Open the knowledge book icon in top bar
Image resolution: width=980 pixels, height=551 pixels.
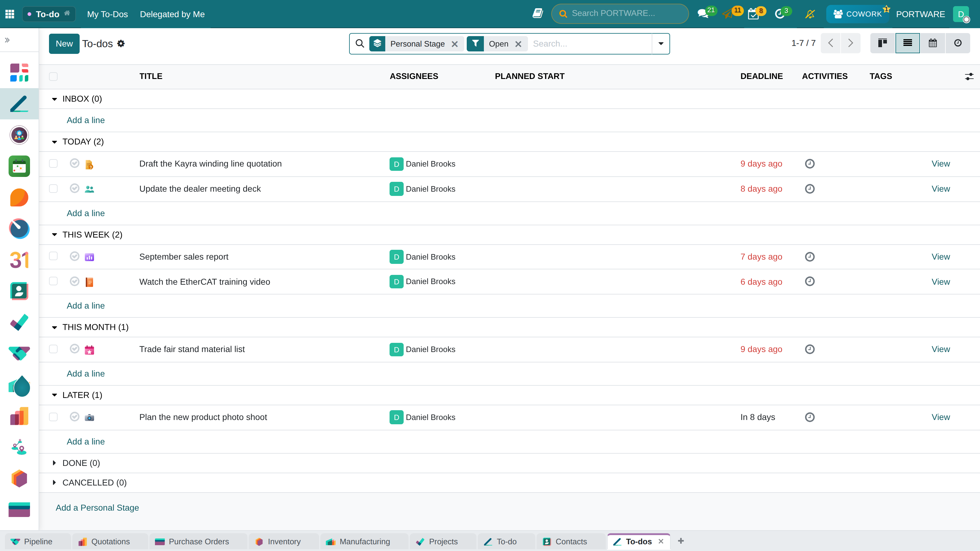click(x=537, y=14)
